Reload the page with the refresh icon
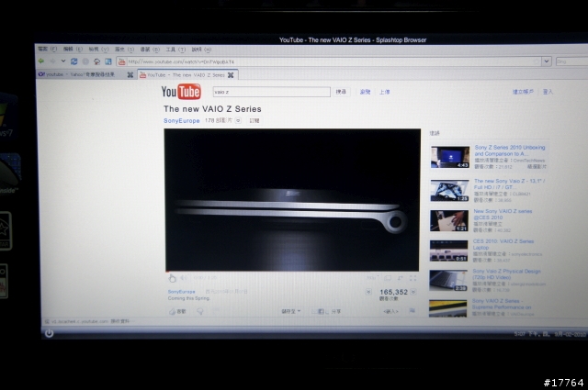Viewport: 588px width, 390px height. [74, 61]
